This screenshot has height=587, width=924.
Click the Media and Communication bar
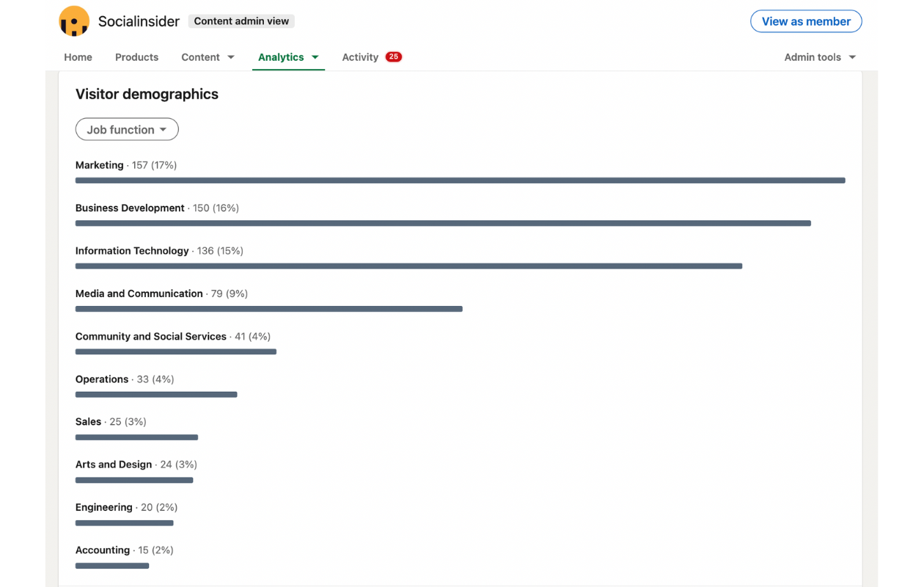click(x=269, y=309)
